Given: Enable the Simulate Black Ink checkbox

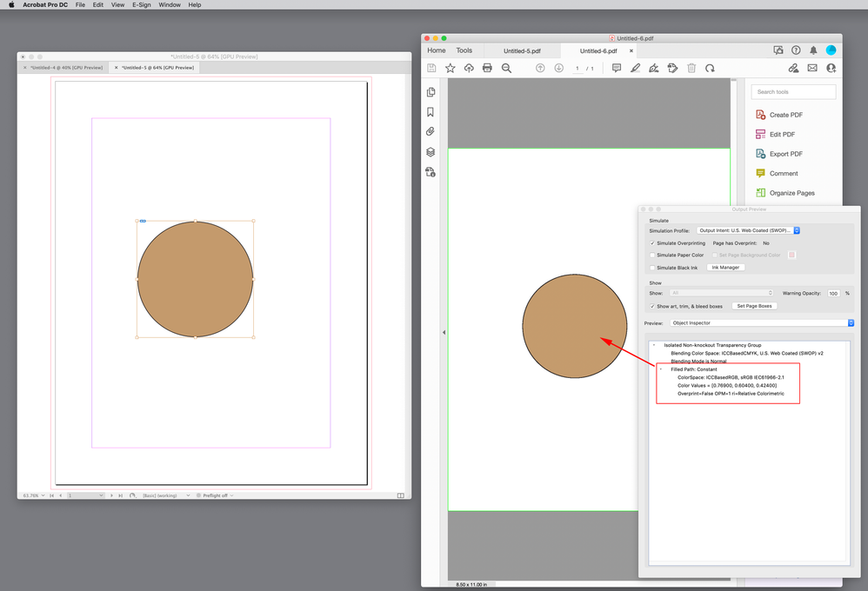Looking at the screenshot, I should 653,268.
